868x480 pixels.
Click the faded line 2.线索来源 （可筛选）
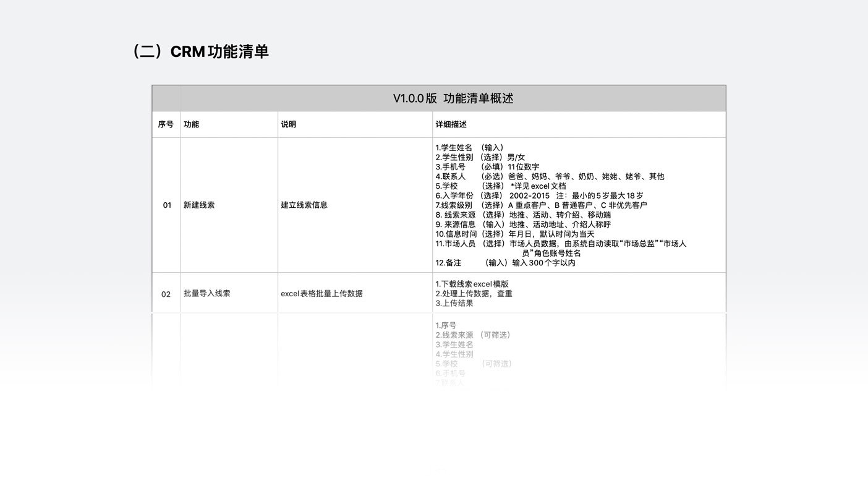(474, 335)
